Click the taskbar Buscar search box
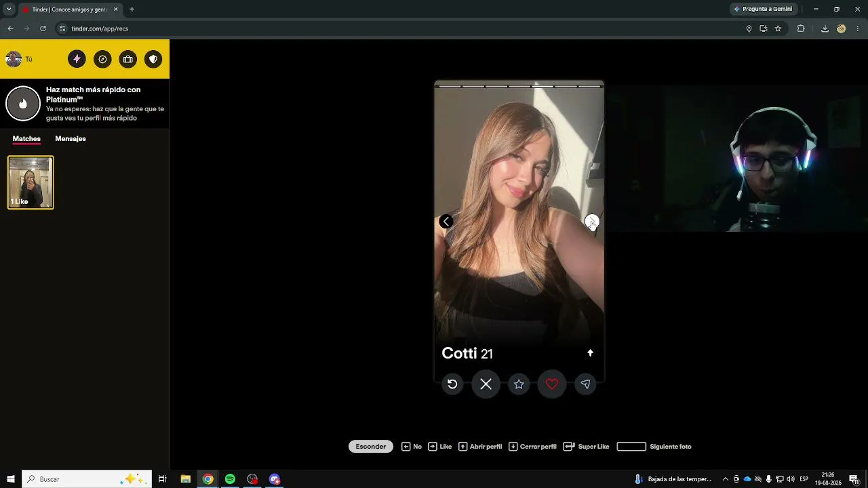Image resolution: width=868 pixels, height=488 pixels. click(87, 479)
